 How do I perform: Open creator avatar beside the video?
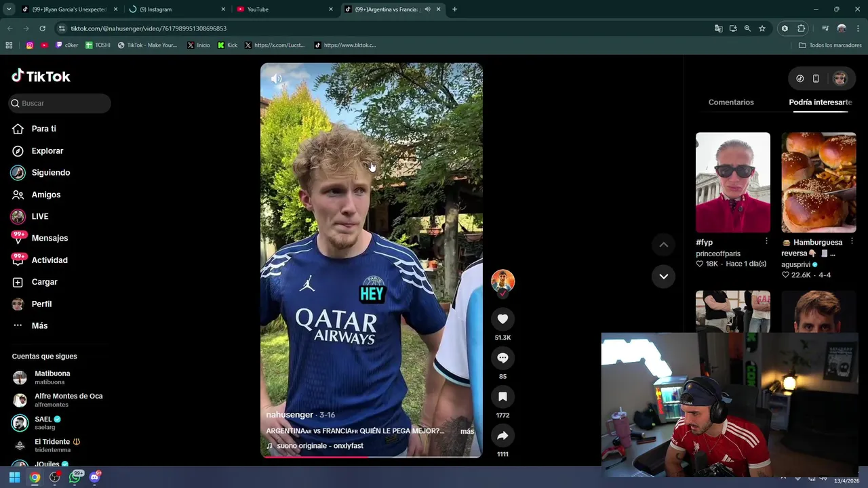[x=502, y=281]
